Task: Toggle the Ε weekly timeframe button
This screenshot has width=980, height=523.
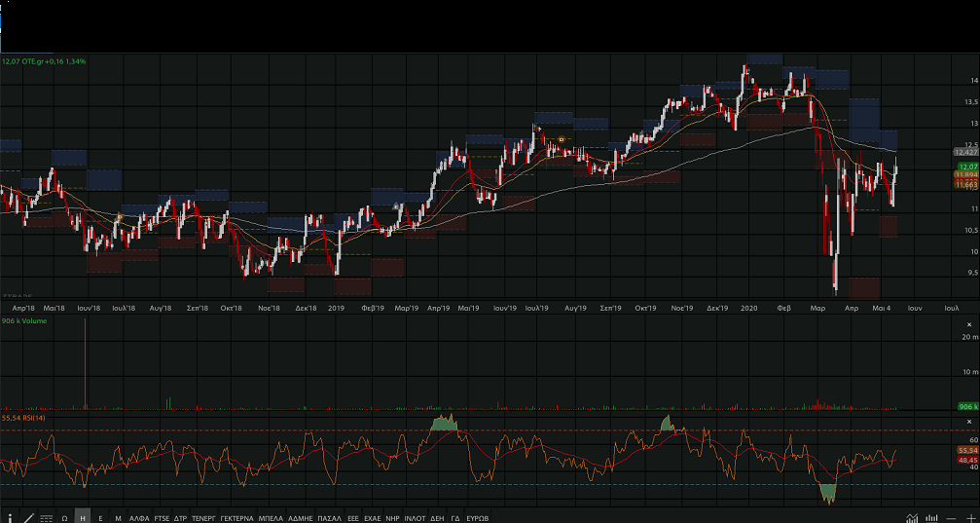Action: (x=100, y=517)
